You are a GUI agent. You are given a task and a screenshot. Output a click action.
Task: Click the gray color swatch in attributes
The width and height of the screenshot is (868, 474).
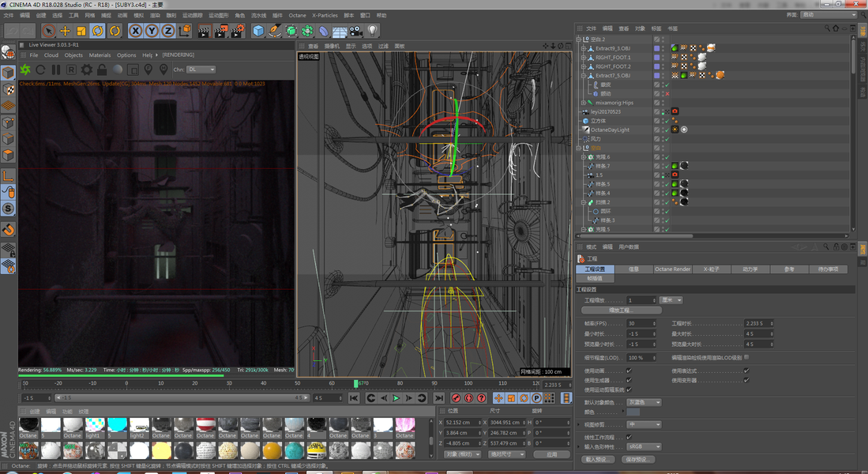click(633, 412)
